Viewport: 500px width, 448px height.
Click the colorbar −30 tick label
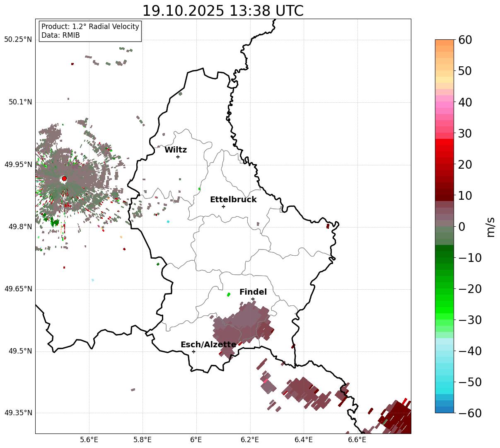pyautogui.click(x=470, y=320)
